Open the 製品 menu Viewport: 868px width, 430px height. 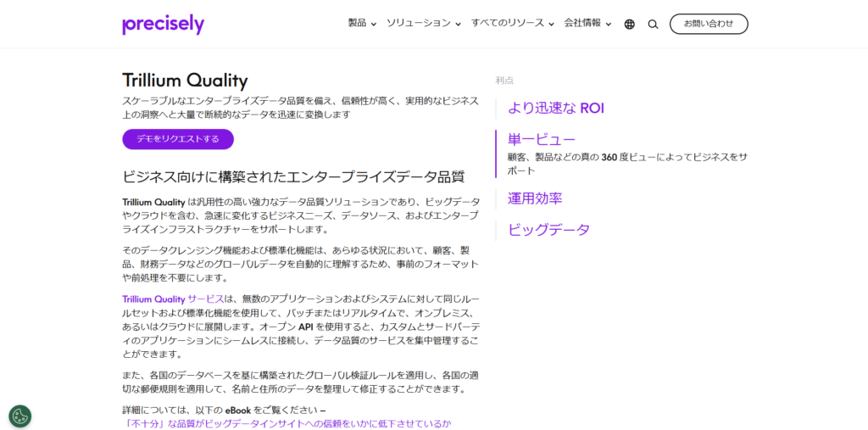tap(357, 23)
